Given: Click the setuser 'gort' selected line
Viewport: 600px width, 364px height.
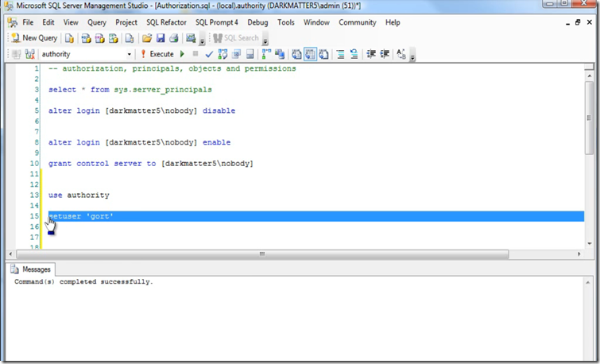Looking at the screenshot, I should (x=316, y=216).
